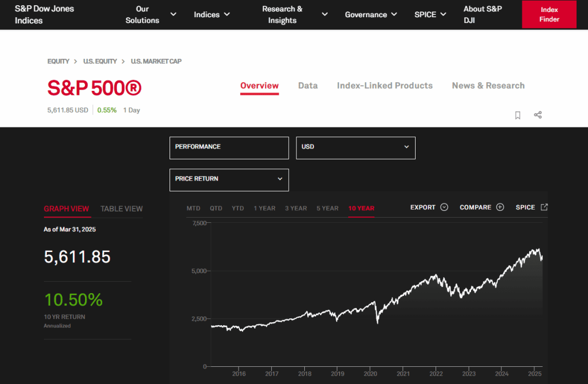This screenshot has height=384, width=588.
Task: Open SPICE using the external link icon
Action: (543, 207)
